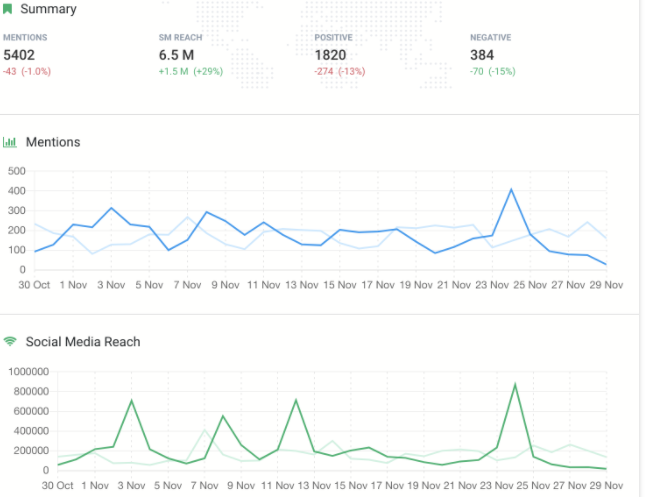Click the -43 (-1.0%) mentions change

pyautogui.click(x=27, y=71)
